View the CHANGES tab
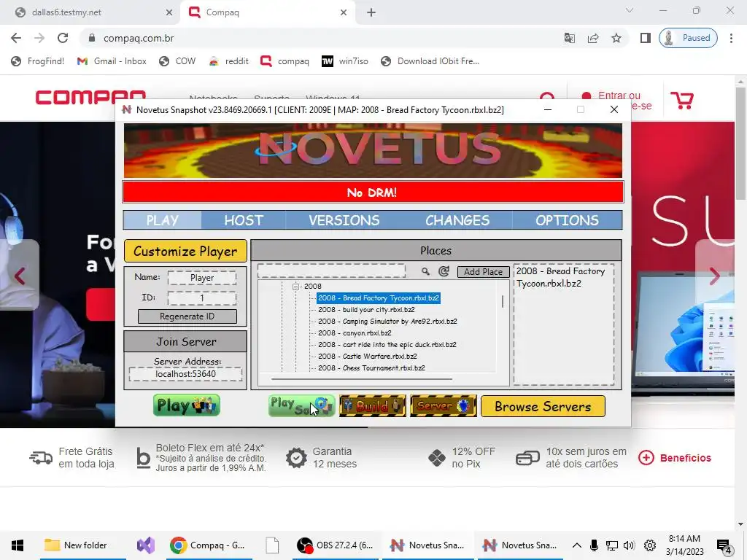Viewport: 747px width, 560px height. (x=457, y=220)
